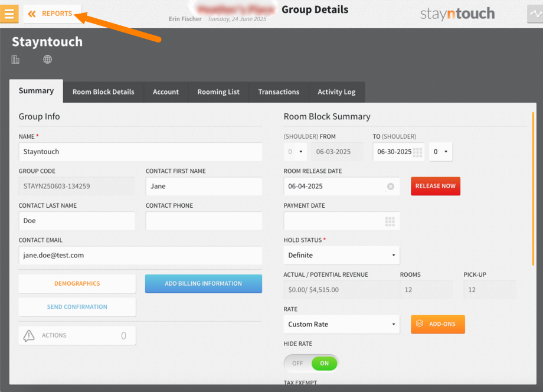Click the Group Code field
Viewport: 543px width, 392px height.
click(x=77, y=187)
